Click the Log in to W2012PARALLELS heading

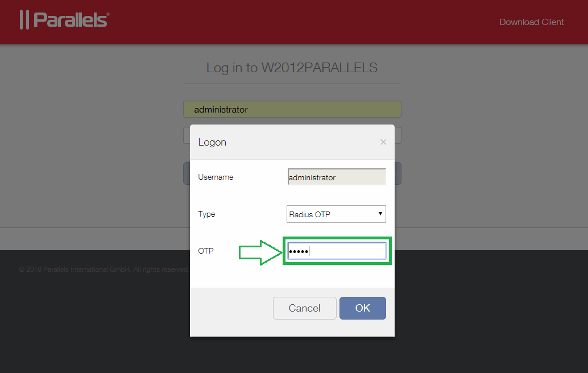pyautogui.click(x=292, y=68)
